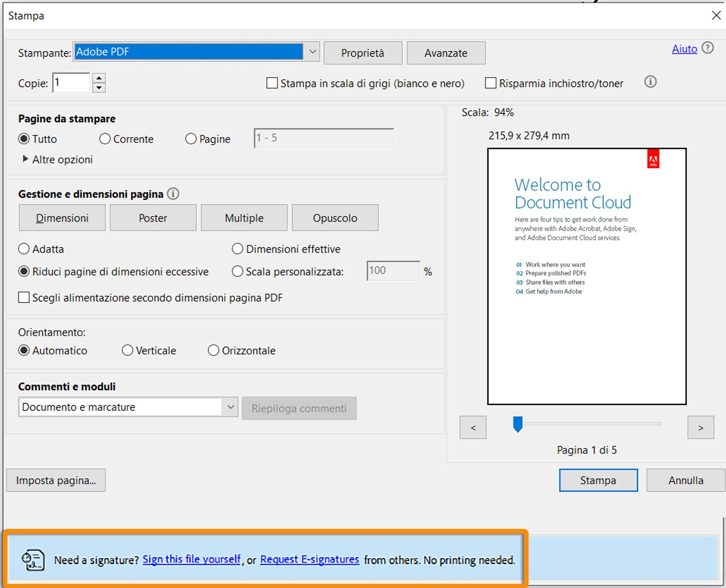Screen dimensions: 726x588
Task: Set orientation to Orizzontale
Action: 213,350
